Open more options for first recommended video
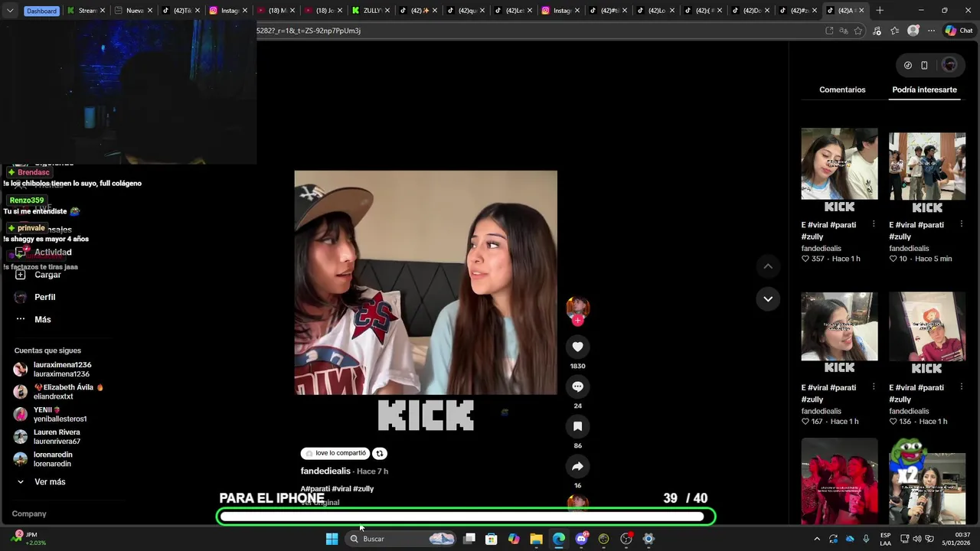980x551 pixels. tap(874, 224)
